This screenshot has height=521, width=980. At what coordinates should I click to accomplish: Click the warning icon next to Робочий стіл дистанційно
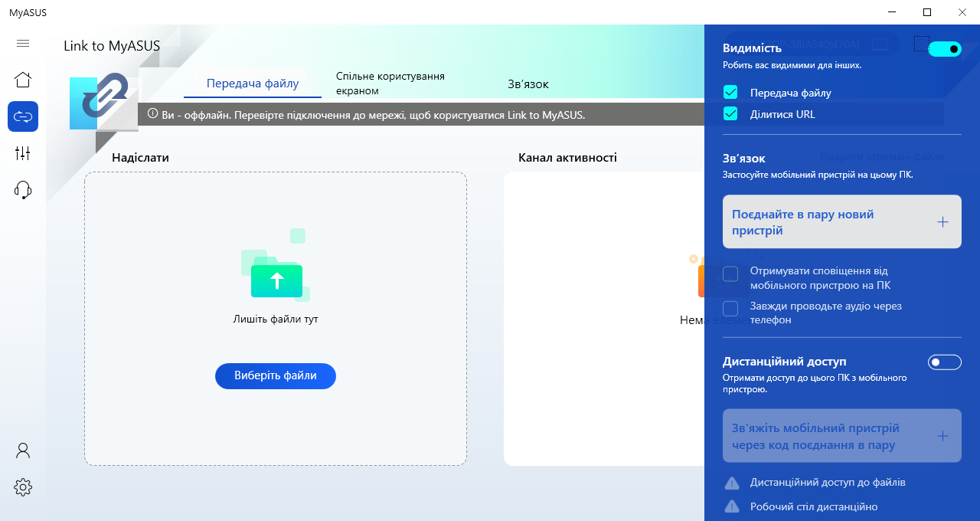(732, 506)
